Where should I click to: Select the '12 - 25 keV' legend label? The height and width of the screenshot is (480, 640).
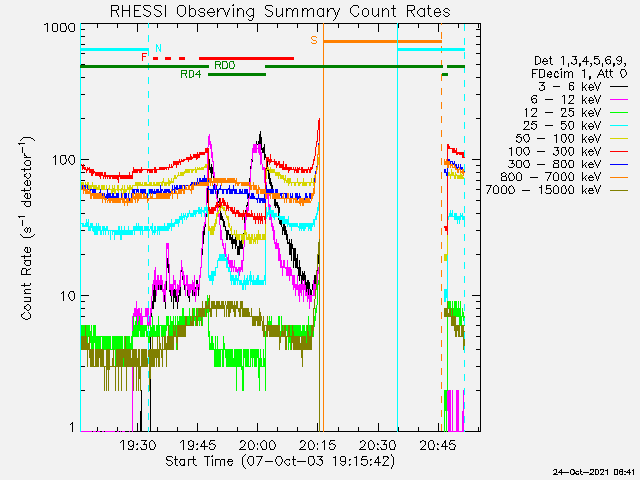[562, 113]
